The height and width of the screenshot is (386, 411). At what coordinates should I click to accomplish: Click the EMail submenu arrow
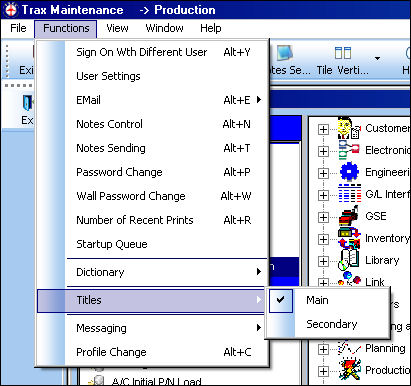pyautogui.click(x=259, y=100)
